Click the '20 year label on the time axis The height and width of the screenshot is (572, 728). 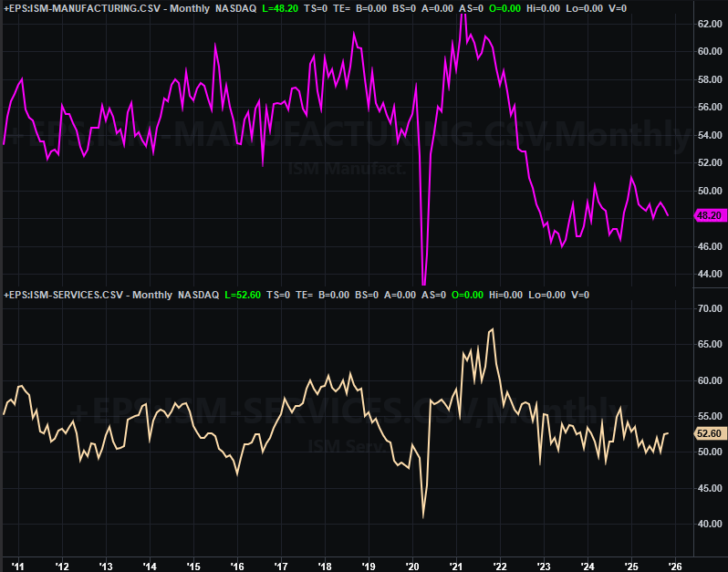[411, 565]
